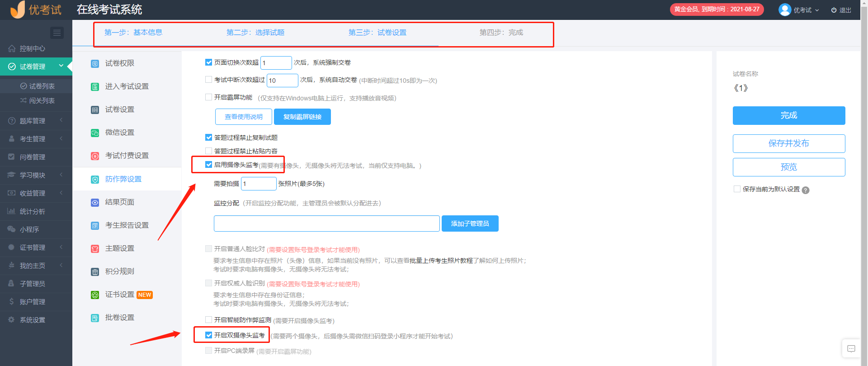The image size is (868, 366).
Task: Click the 防作弊设置 shield icon
Action: click(95, 180)
